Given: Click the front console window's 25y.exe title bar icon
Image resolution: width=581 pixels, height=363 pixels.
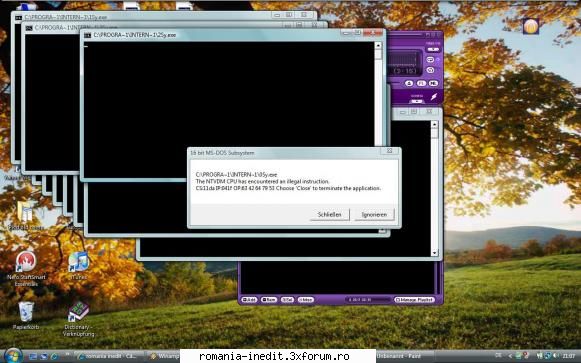Looking at the screenshot, I should (87, 35).
